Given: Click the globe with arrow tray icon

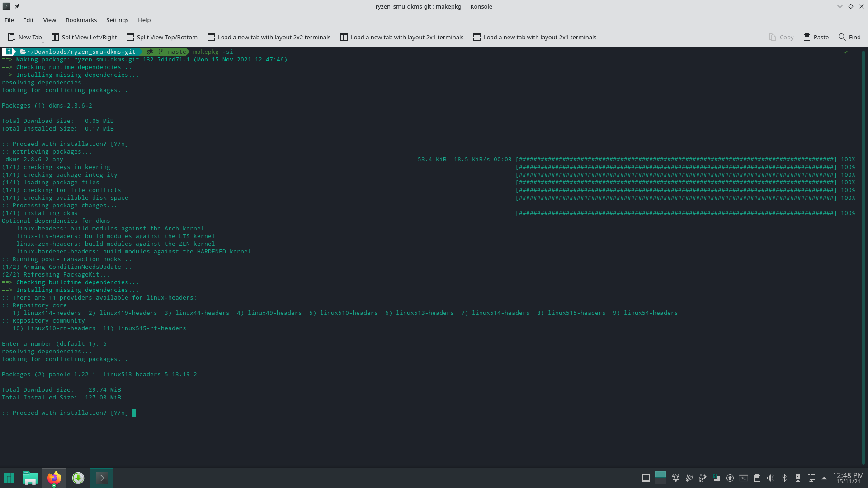Looking at the screenshot, I should (703, 478).
